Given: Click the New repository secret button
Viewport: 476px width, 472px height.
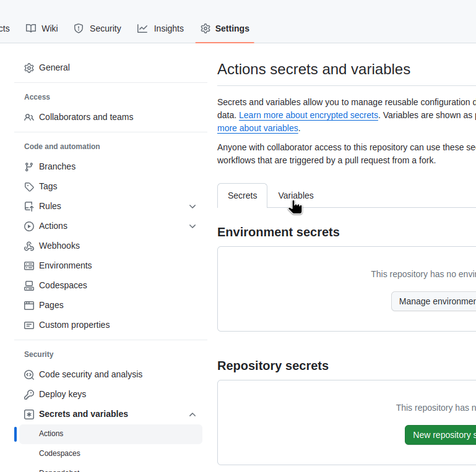Looking at the screenshot, I should [x=440, y=435].
